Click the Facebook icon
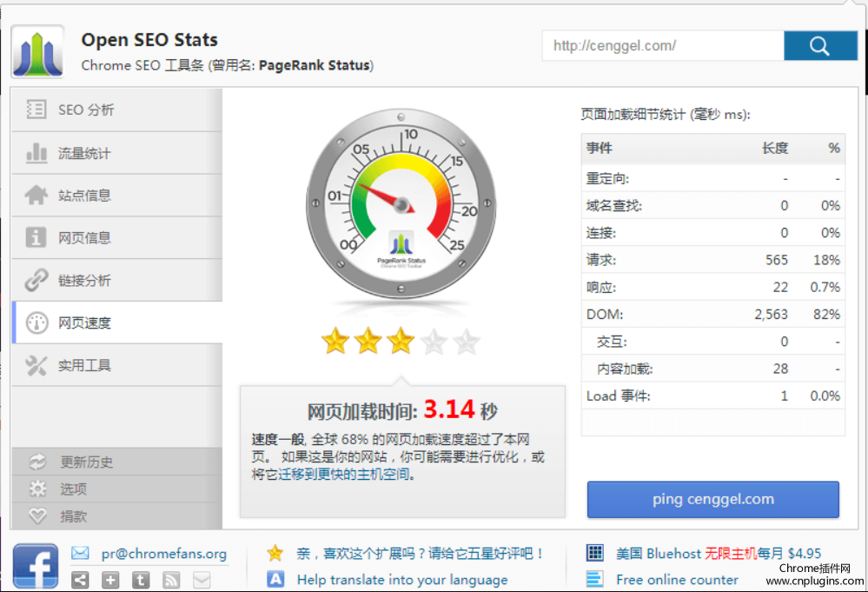The image size is (868, 592). 36,567
